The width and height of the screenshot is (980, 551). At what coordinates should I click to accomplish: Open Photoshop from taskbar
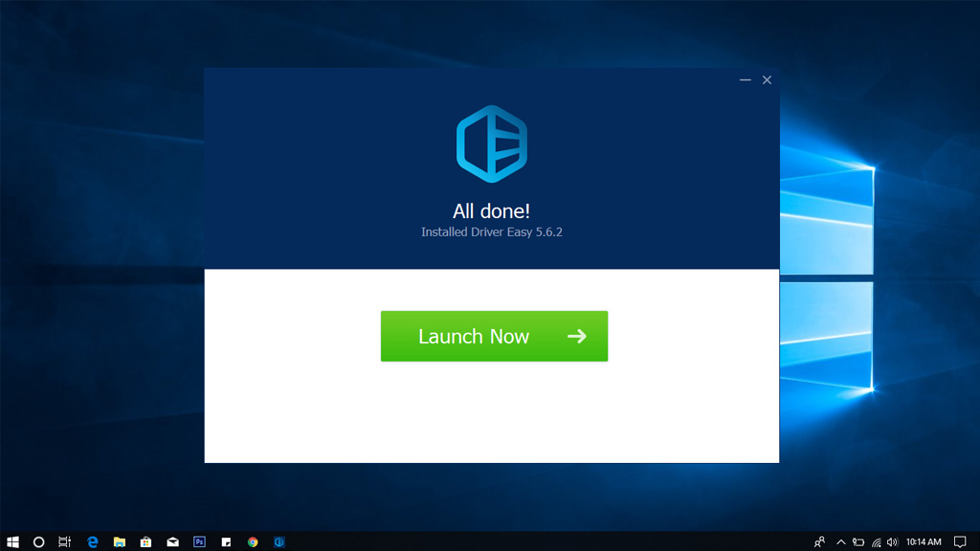click(x=199, y=541)
